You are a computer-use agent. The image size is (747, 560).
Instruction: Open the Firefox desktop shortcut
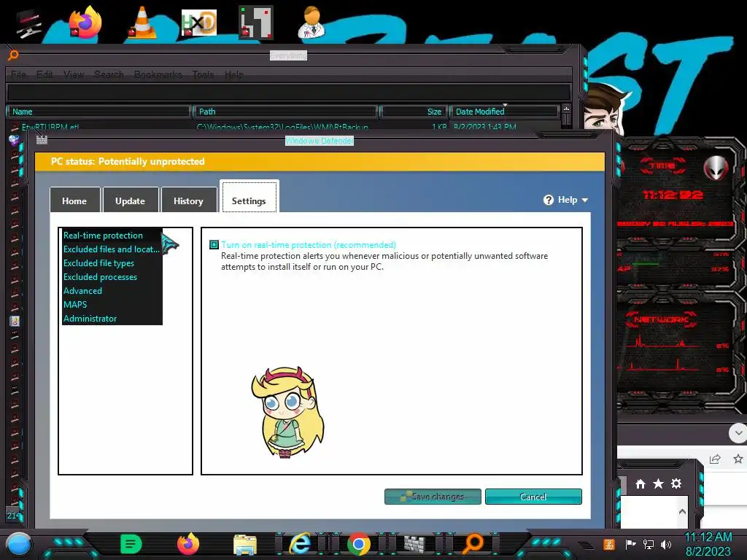pyautogui.click(x=85, y=23)
